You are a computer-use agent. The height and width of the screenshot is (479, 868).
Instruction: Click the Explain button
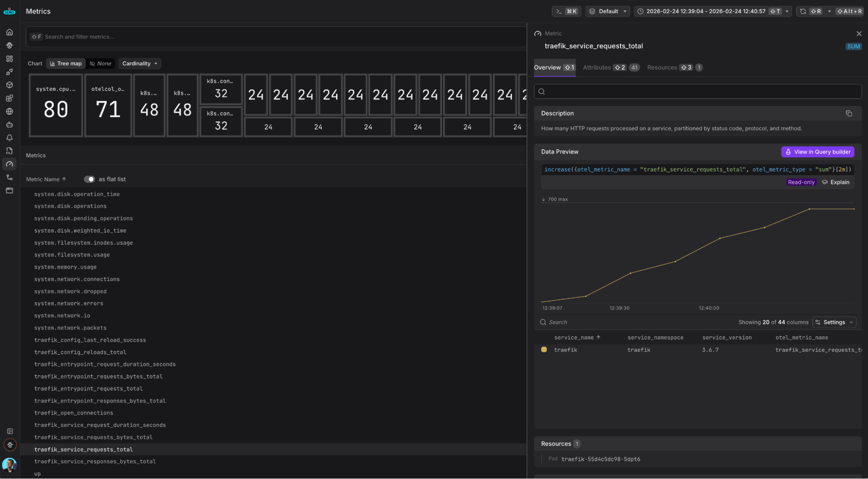[836, 183]
